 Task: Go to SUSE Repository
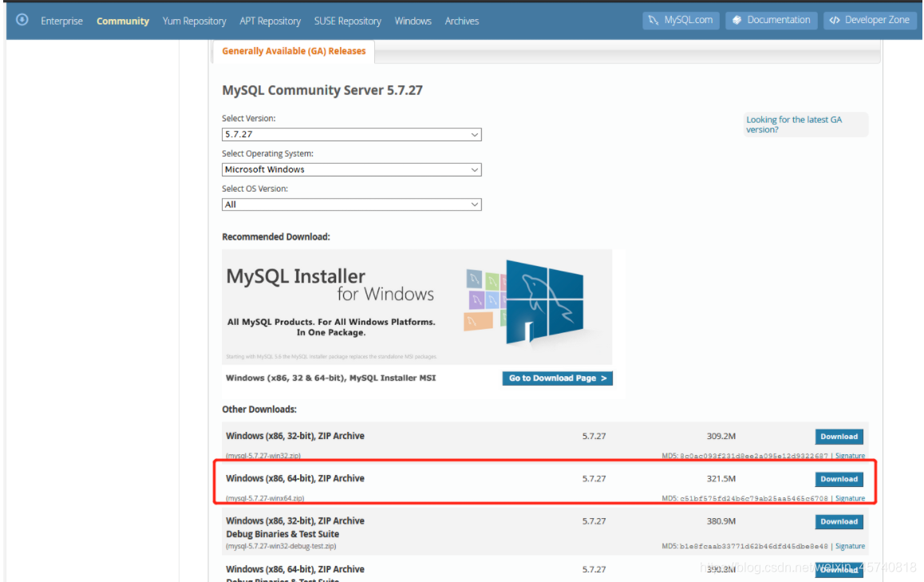tap(348, 21)
